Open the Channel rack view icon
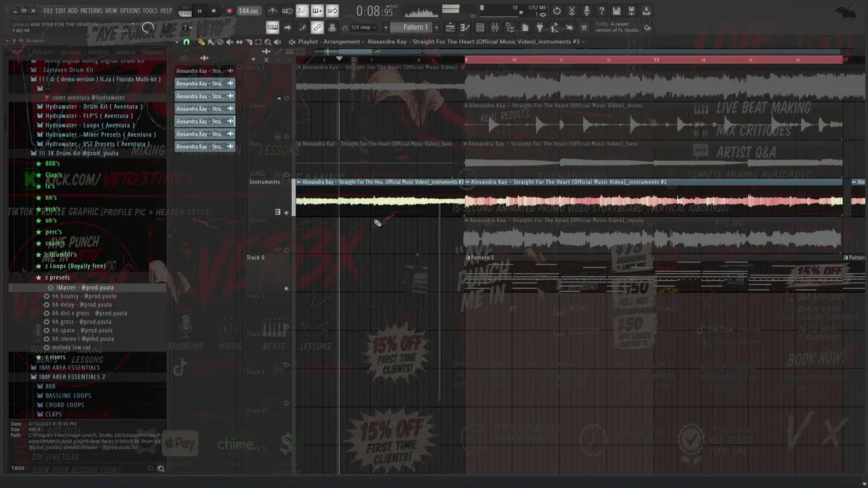This screenshot has width=868, height=488. [480, 27]
